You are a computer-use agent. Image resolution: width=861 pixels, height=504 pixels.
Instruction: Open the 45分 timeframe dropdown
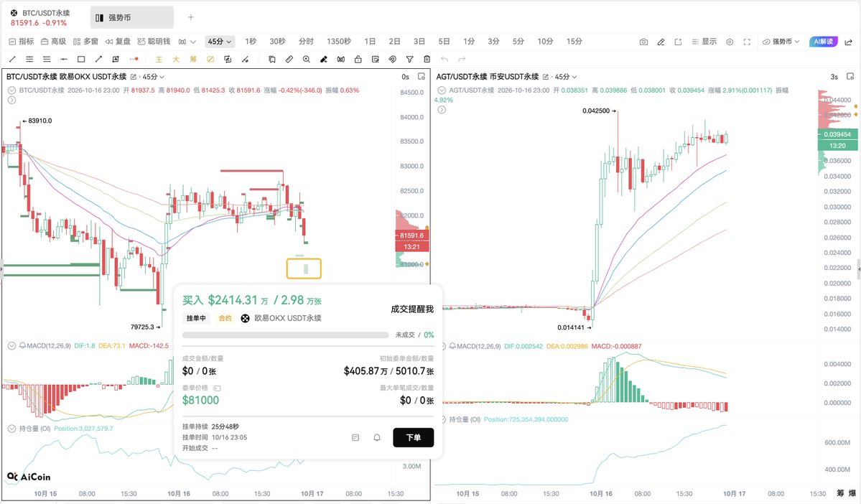219,42
